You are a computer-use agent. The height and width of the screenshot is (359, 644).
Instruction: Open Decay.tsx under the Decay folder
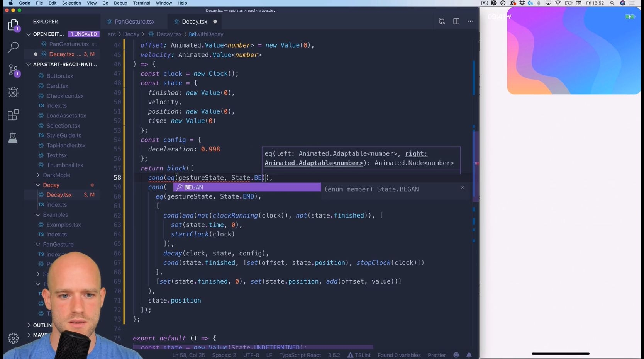[59, 195]
